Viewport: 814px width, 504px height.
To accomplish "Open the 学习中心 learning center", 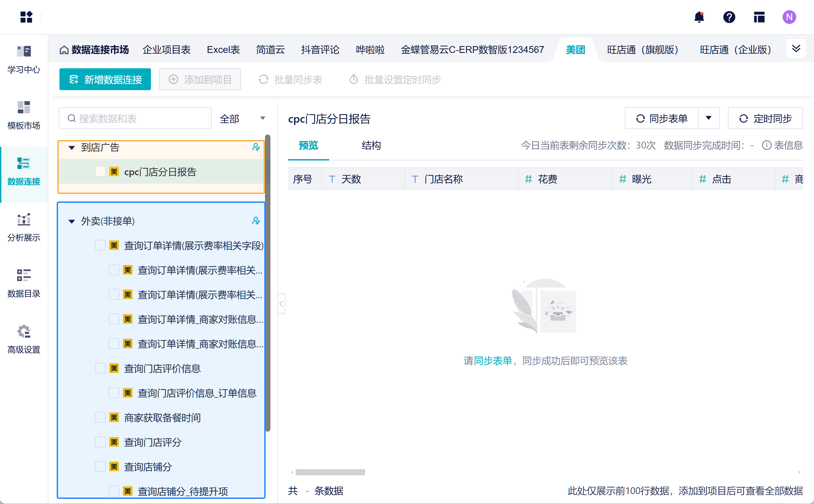I will [23, 59].
